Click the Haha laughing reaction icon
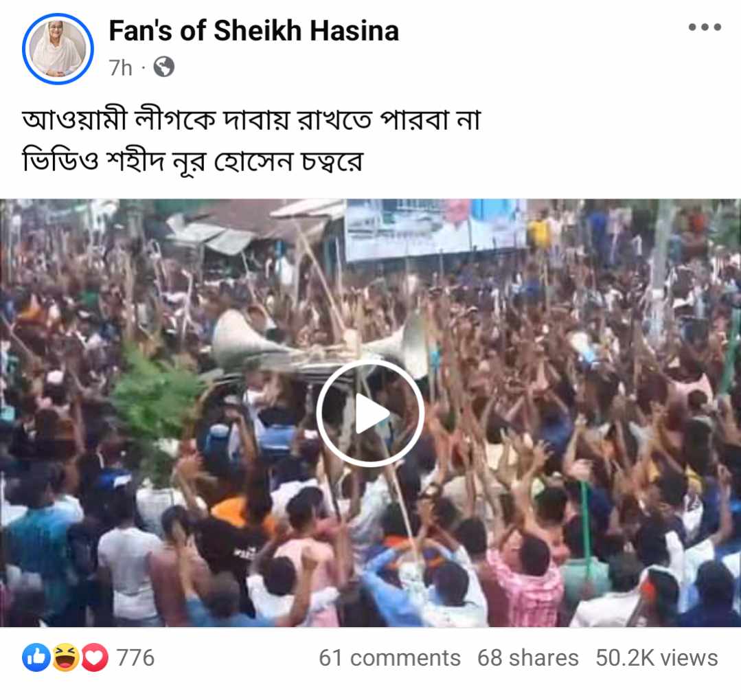This screenshot has width=741, height=700. pyautogui.click(x=66, y=657)
